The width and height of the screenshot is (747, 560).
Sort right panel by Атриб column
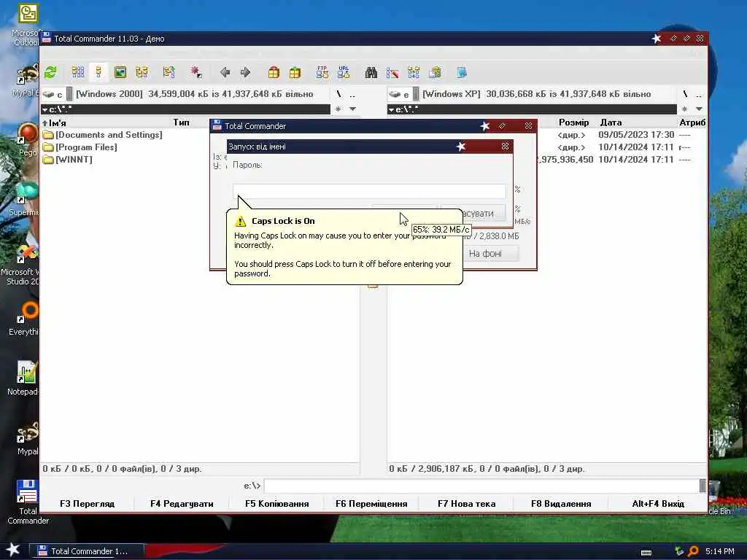click(x=692, y=122)
